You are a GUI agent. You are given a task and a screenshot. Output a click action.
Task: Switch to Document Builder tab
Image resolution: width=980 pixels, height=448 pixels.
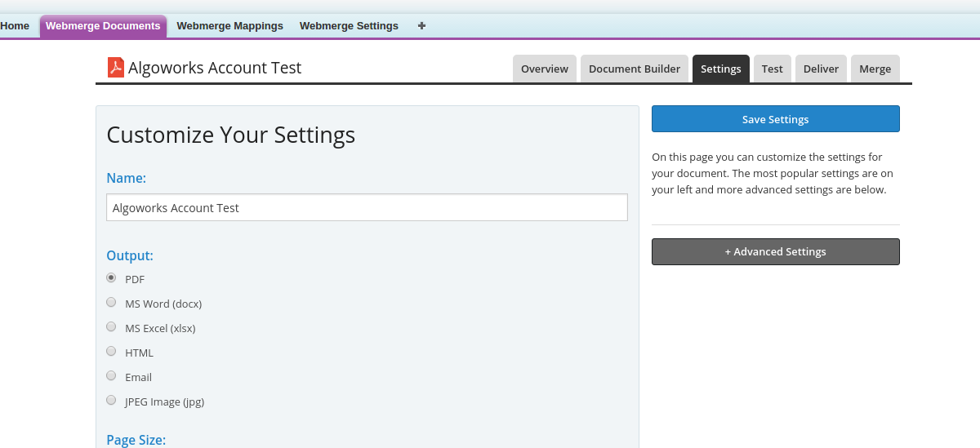click(634, 69)
